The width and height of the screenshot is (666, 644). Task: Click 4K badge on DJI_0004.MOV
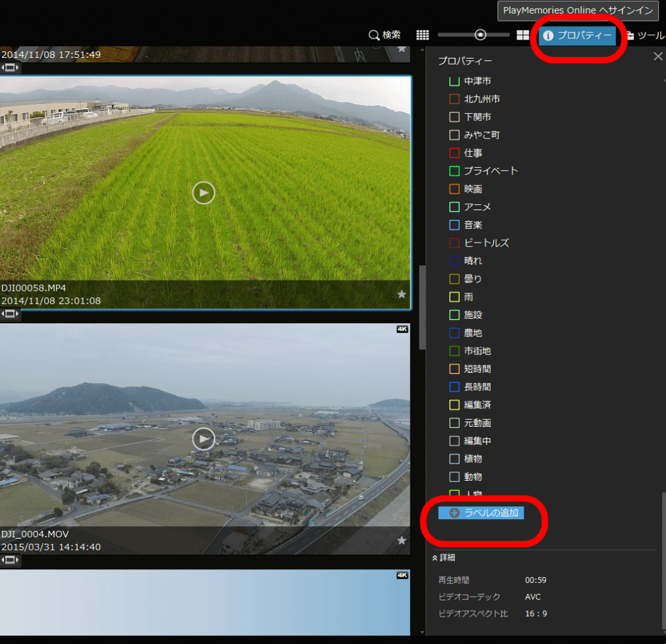[402, 329]
